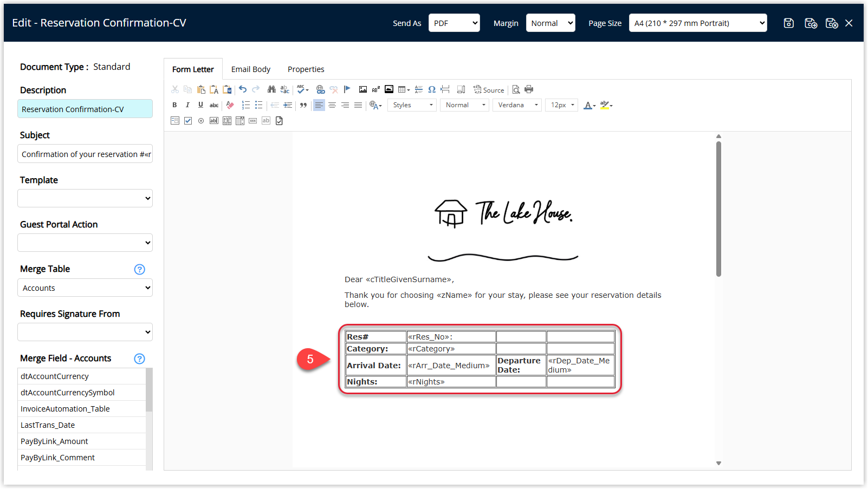
Task: Open the Guest Portal Action dropdown
Action: point(85,243)
